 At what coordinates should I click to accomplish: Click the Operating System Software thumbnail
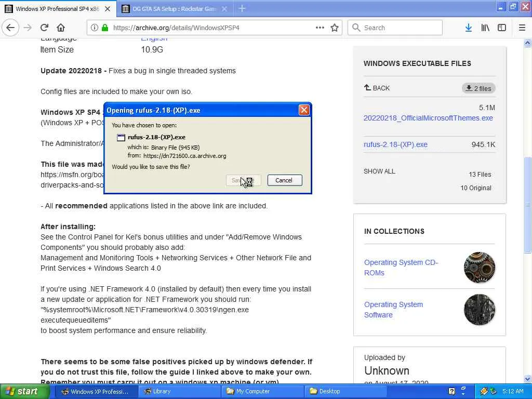click(479, 310)
